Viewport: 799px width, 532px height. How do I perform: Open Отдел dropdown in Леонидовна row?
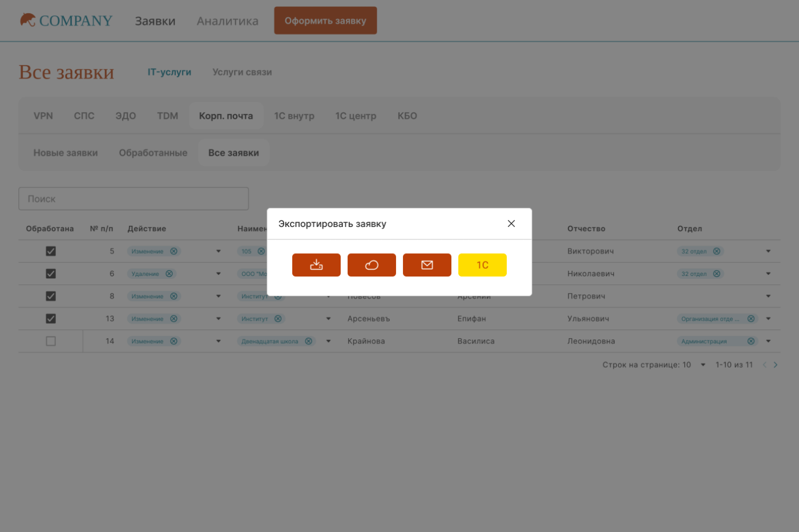(x=768, y=341)
